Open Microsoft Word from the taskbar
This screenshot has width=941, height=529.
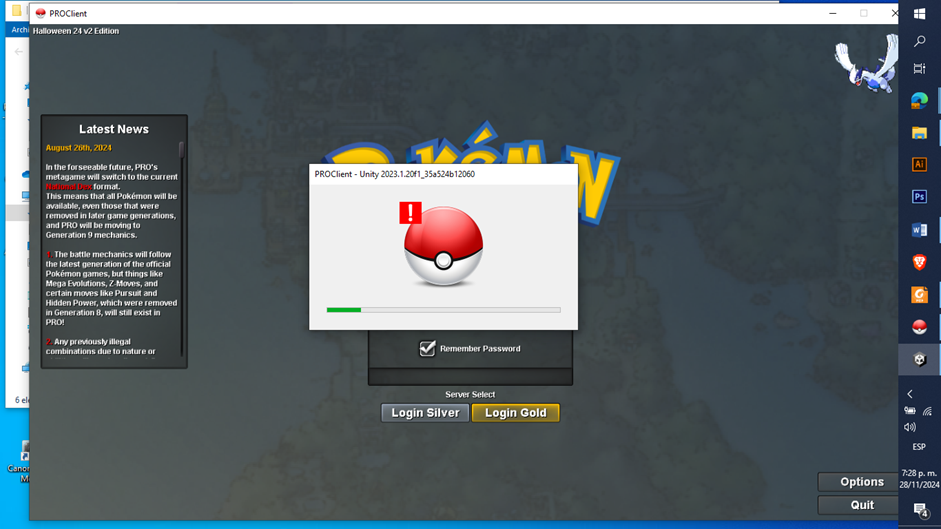coord(919,230)
